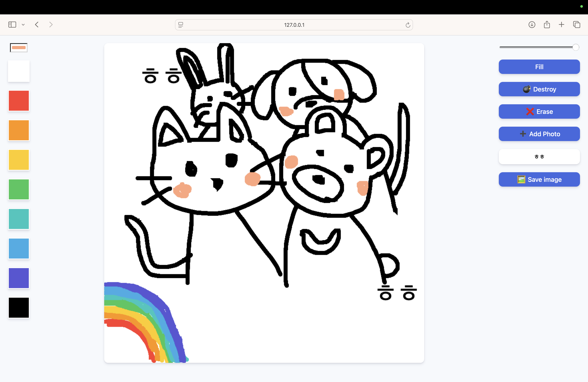This screenshot has width=588, height=382.
Task: Open the sidebar chevron dropdown
Action: [23, 24]
